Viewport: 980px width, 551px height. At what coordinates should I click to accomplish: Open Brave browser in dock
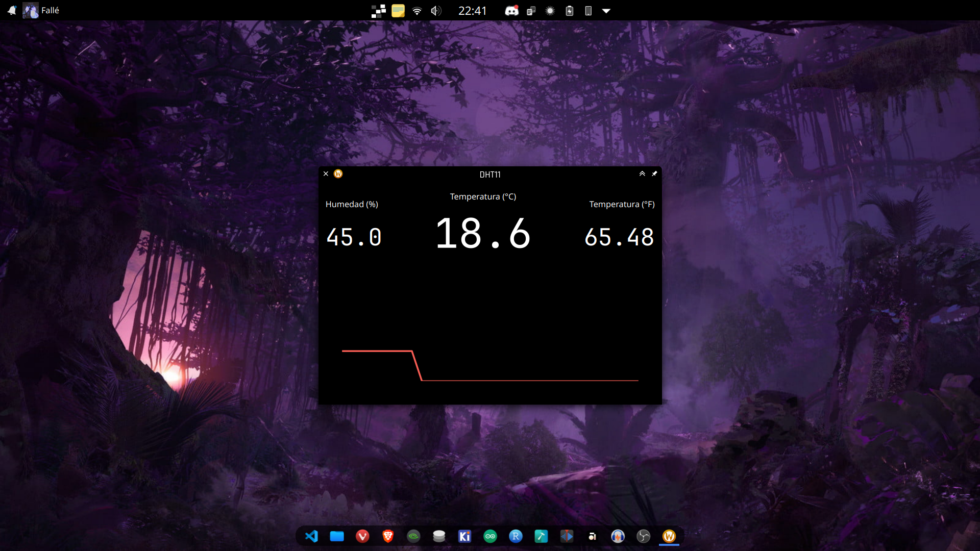point(388,536)
